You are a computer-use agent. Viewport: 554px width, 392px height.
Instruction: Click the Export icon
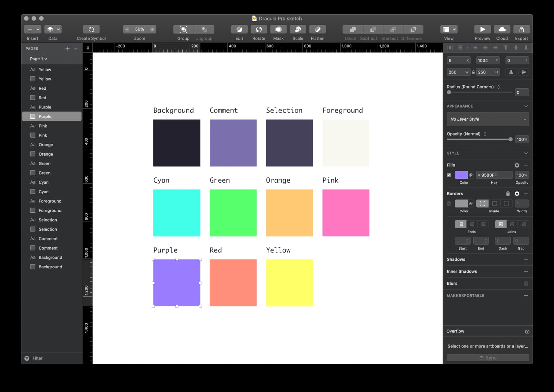[x=521, y=29]
